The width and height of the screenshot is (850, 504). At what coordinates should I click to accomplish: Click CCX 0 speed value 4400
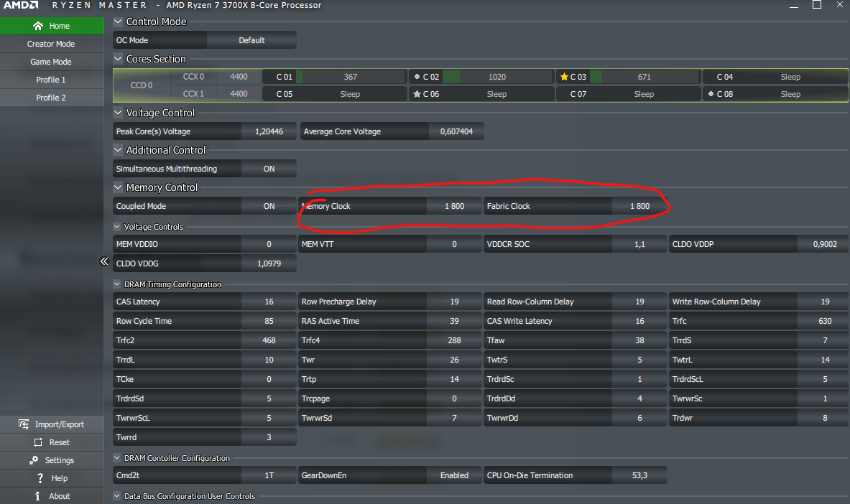pos(239,77)
